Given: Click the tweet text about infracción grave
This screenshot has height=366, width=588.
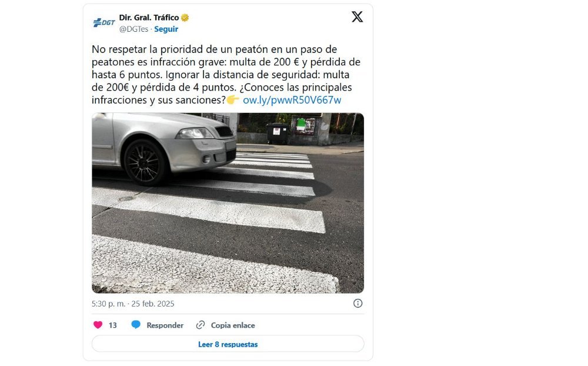Looking at the screenshot, I should pos(226,74).
